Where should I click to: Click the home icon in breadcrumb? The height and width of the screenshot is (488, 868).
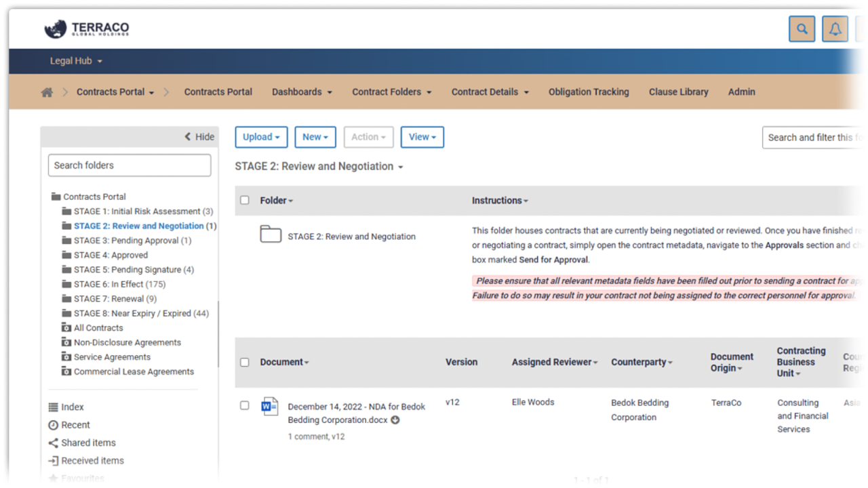pyautogui.click(x=47, y=92)
